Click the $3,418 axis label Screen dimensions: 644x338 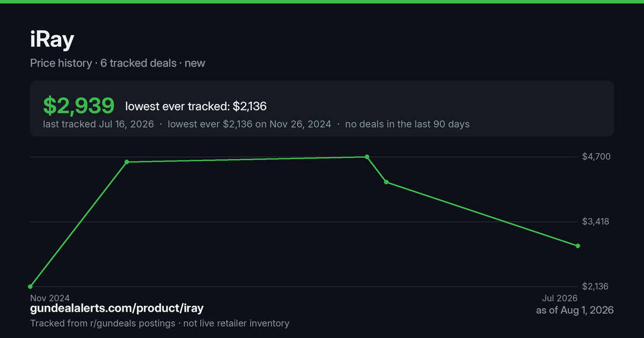[596, 222]
